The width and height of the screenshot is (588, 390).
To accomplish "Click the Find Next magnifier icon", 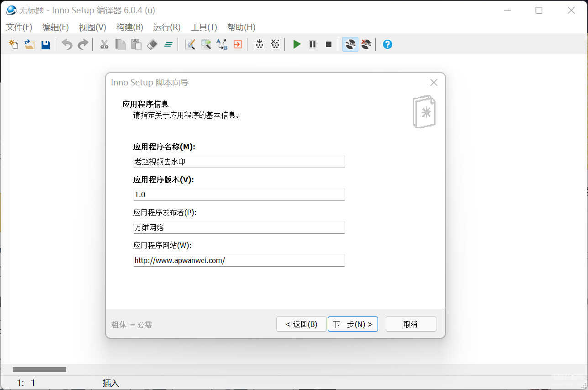I will click(x=206, y=44).
